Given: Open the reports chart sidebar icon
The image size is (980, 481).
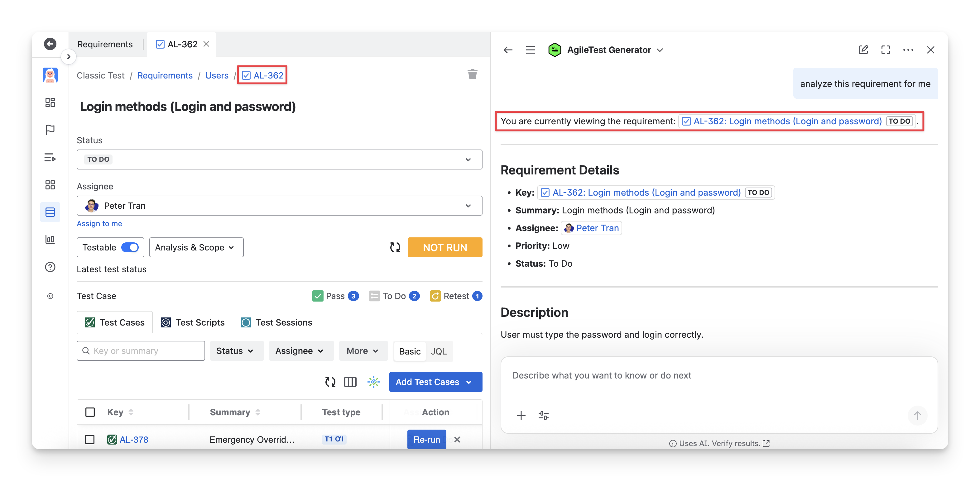Looking at the screenshot, I should tap(50, 240).
